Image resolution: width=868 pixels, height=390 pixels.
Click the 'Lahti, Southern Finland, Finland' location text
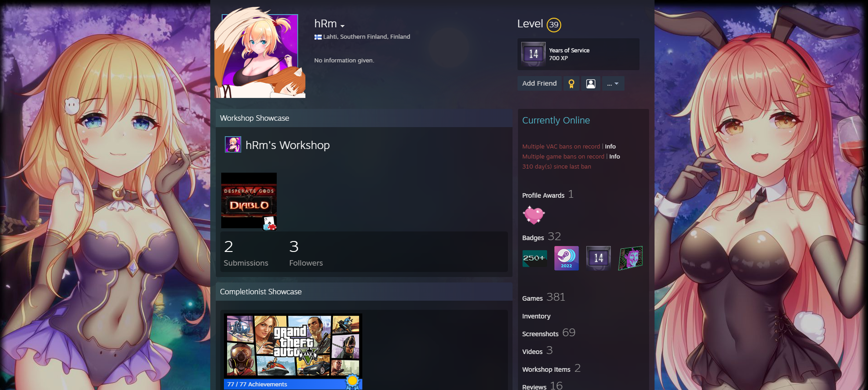pyautogui.click(x=366, y=36)
